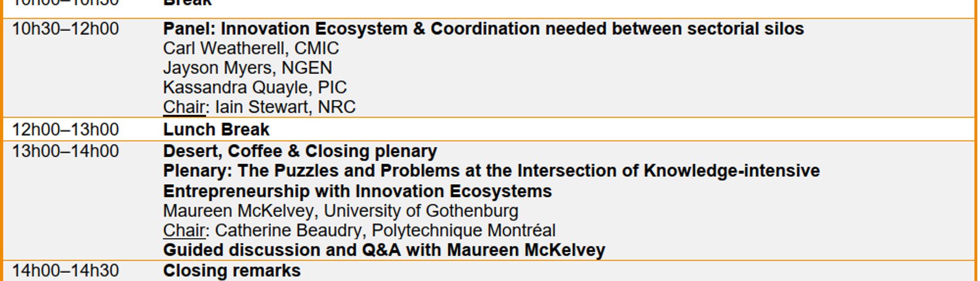
Task: Click Kassandra Quayle, PIC entry
Action: (x=254, y=88)
